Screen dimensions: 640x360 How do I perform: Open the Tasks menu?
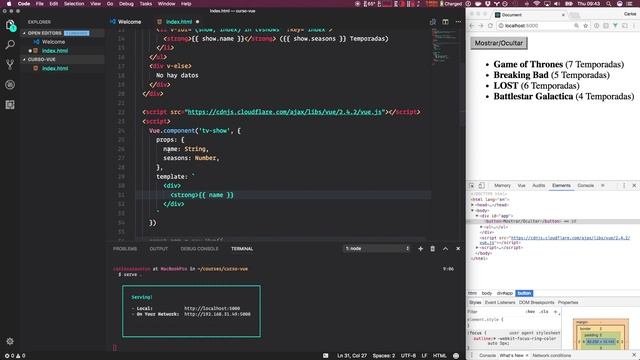click(146, 4)
